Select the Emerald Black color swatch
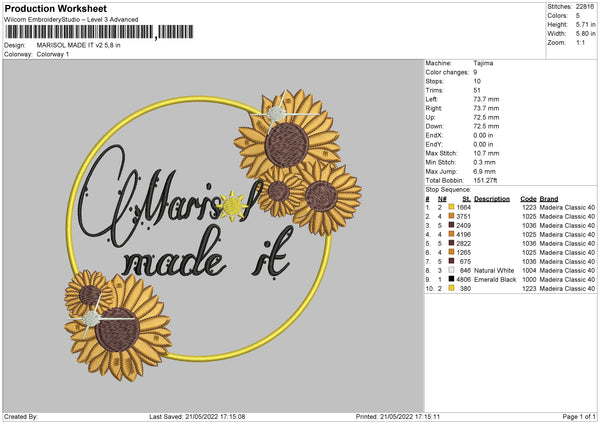The image size is (600, 424). pyautogui.click(x=453, y=279)
